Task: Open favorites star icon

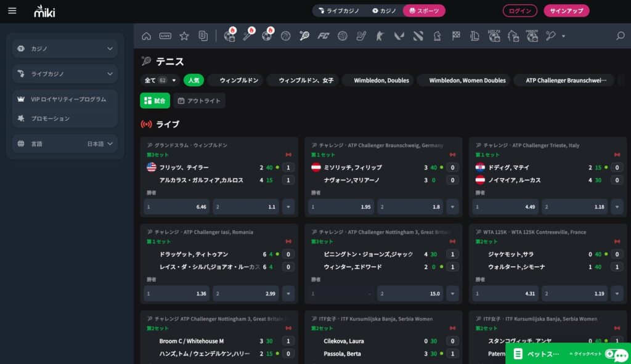Action: click(x=184, y=36)
